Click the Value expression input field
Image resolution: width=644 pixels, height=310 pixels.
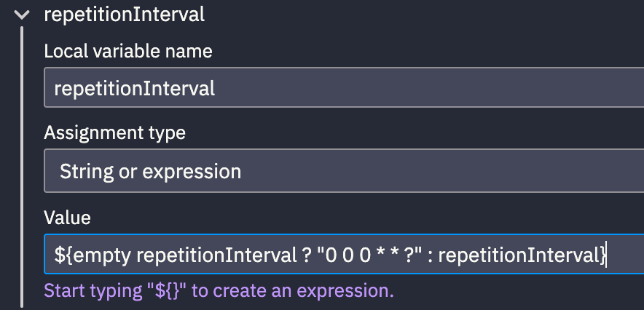[344, 254]
